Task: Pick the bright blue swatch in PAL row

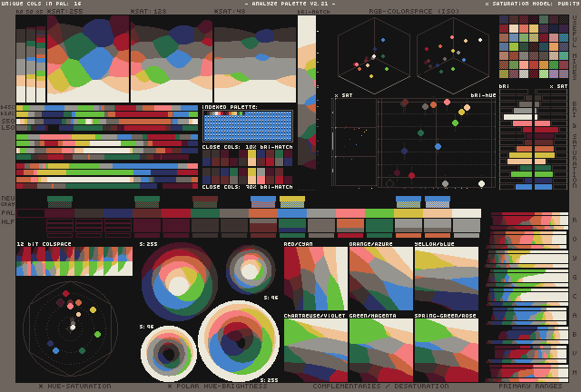Action: pos(292,213)
